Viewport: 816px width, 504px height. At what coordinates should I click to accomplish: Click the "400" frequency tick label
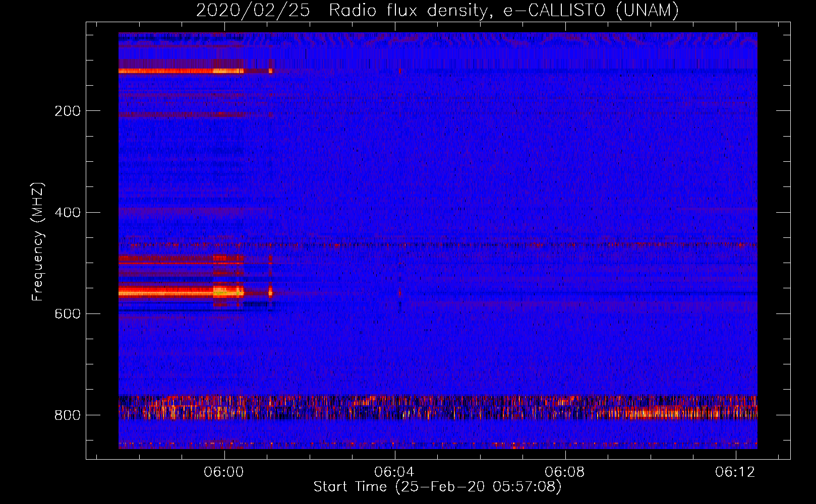(68, 212)
